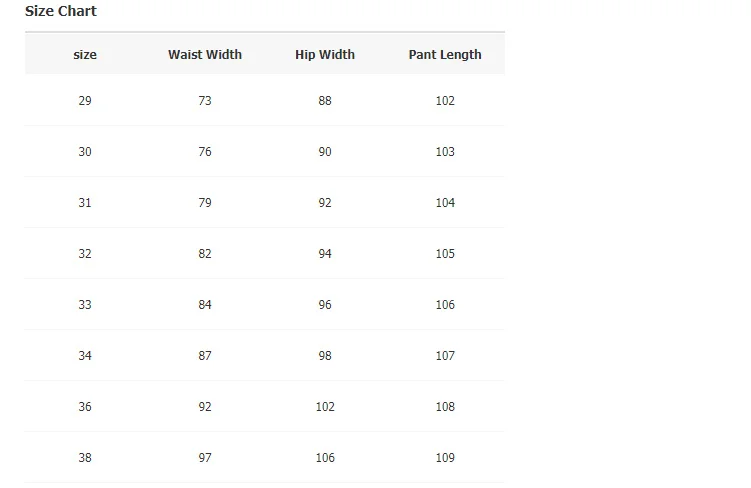Click hip width value 88

pos(325,101)
